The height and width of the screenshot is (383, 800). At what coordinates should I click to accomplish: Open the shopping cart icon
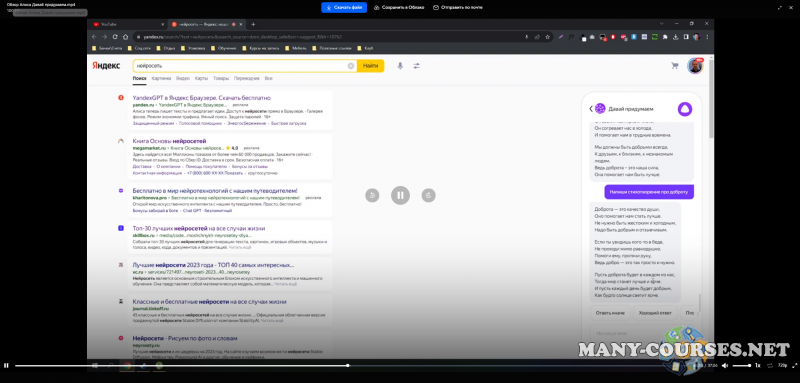pos(674,65)
